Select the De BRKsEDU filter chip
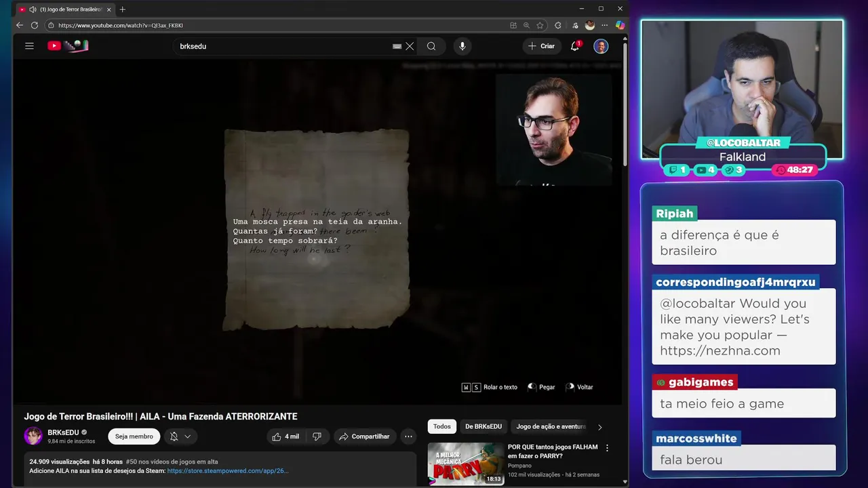The height and width of the screenshot is (488, 868). (484, 426)
